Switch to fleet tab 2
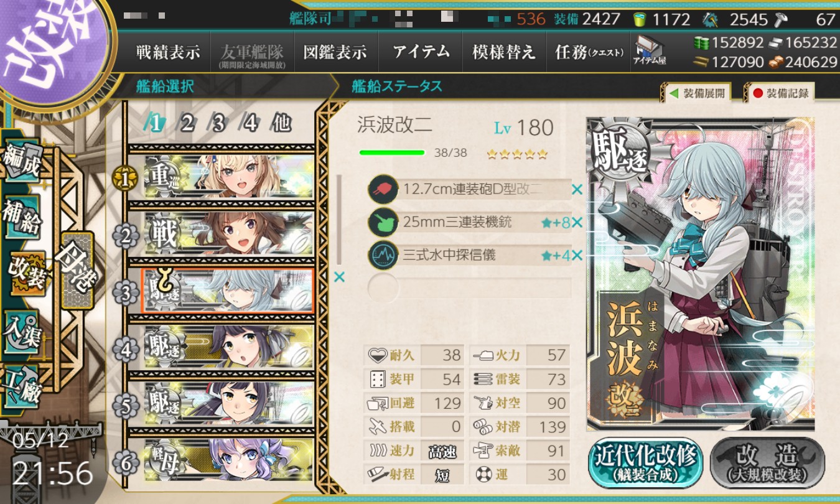This screenshot has width=840, height=504. tap(185, 123)
